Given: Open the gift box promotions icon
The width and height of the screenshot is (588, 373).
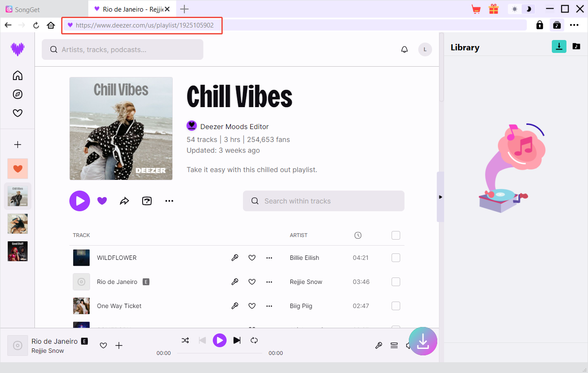Looking at the screenshot, I should 493,9.
